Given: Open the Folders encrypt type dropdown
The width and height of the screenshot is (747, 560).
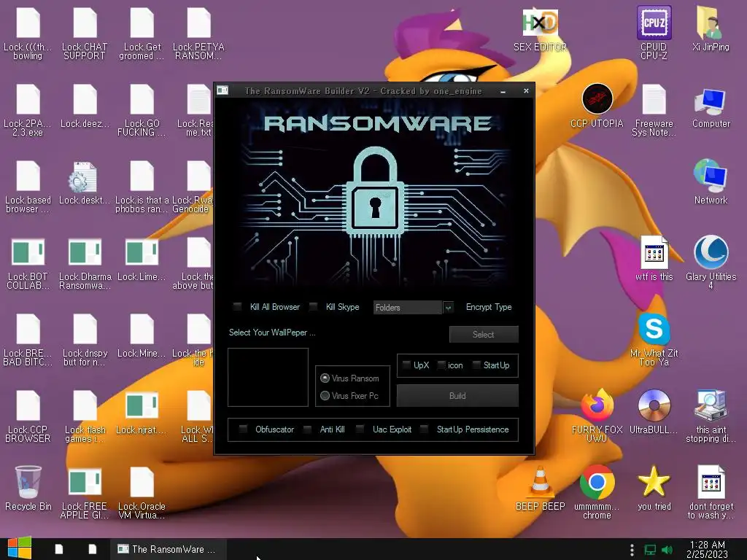Looking at the screenshot, I should (448, 308).
